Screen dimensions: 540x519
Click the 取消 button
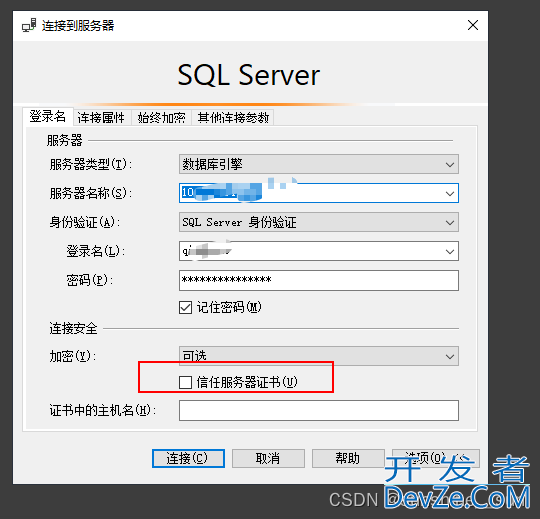coord(268,458)
